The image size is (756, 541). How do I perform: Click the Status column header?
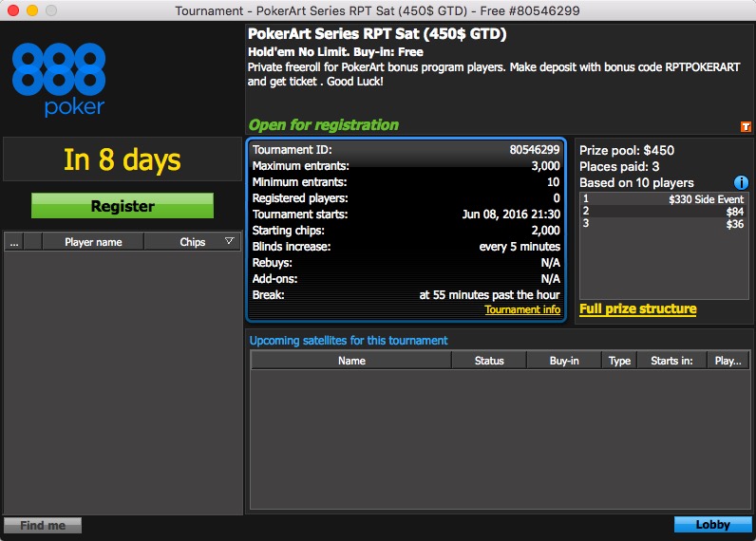(489, 361)
